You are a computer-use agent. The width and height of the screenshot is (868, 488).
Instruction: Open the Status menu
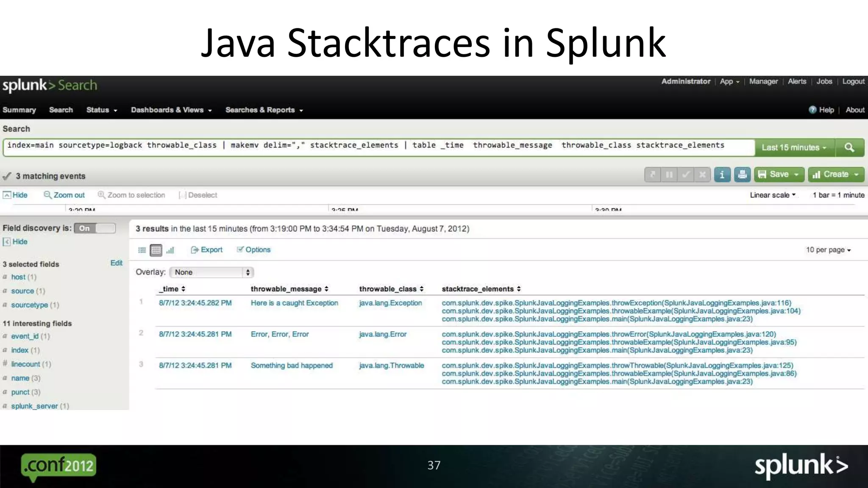coord(102,110)
